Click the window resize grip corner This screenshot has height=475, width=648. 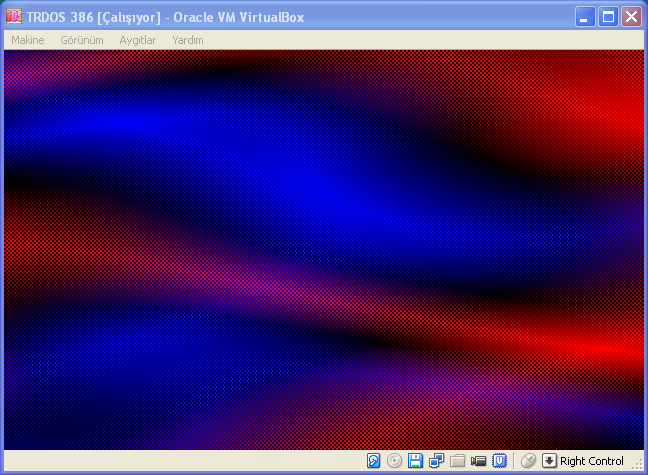[640, 468]
